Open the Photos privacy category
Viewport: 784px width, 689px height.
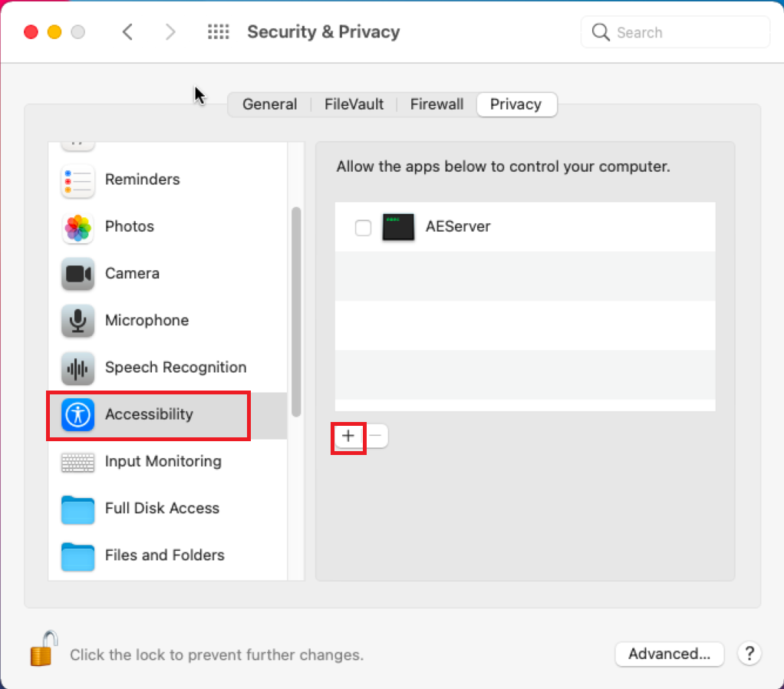(168, 226)
